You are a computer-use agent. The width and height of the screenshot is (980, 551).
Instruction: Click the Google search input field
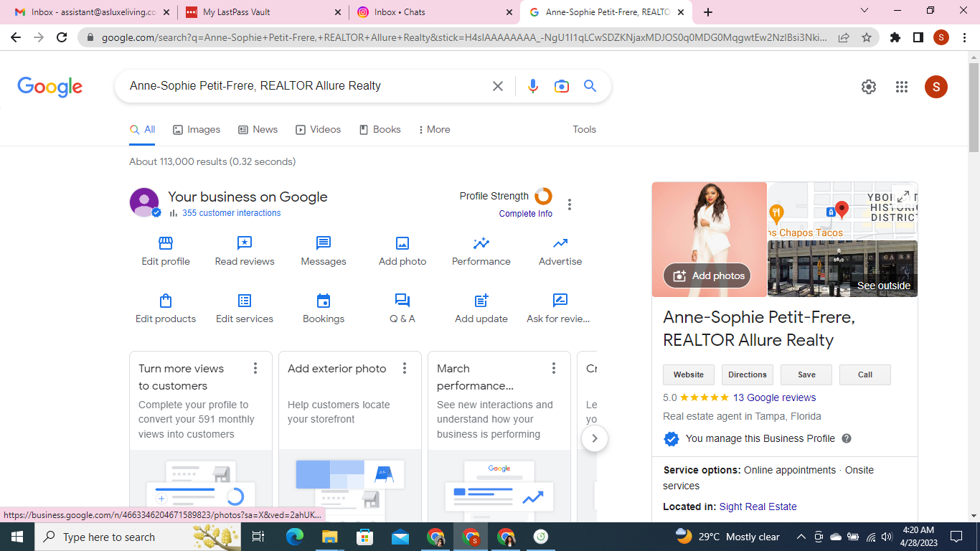click(306, 86)
